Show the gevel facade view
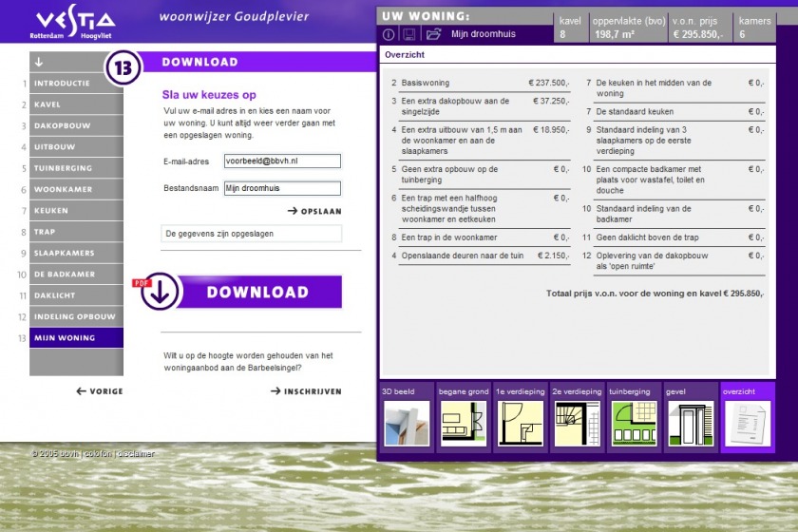The height and width of the screenshot is (532, 798). (690, 423)
